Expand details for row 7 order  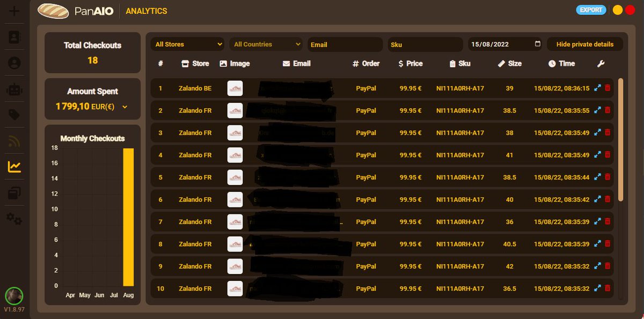[597, 221]
